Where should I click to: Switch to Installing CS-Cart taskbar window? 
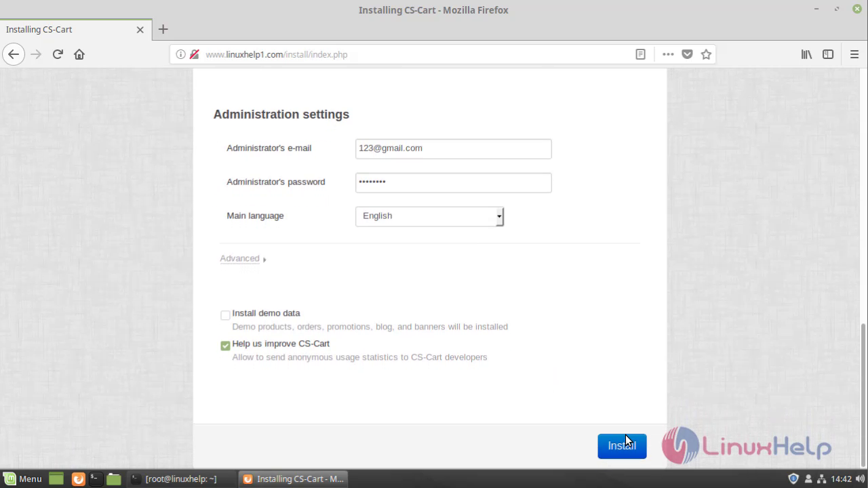(x=294, y=479)
